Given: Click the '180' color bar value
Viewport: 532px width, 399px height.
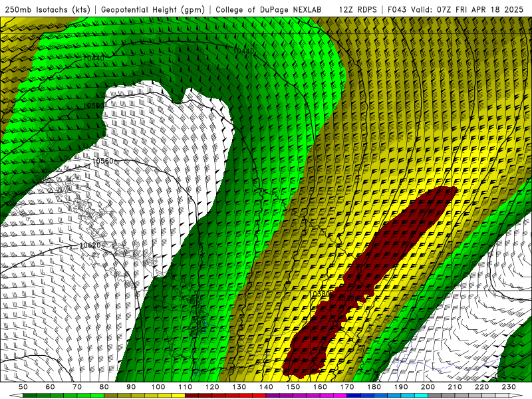Looking at the screenshot, I should point(374,387).
